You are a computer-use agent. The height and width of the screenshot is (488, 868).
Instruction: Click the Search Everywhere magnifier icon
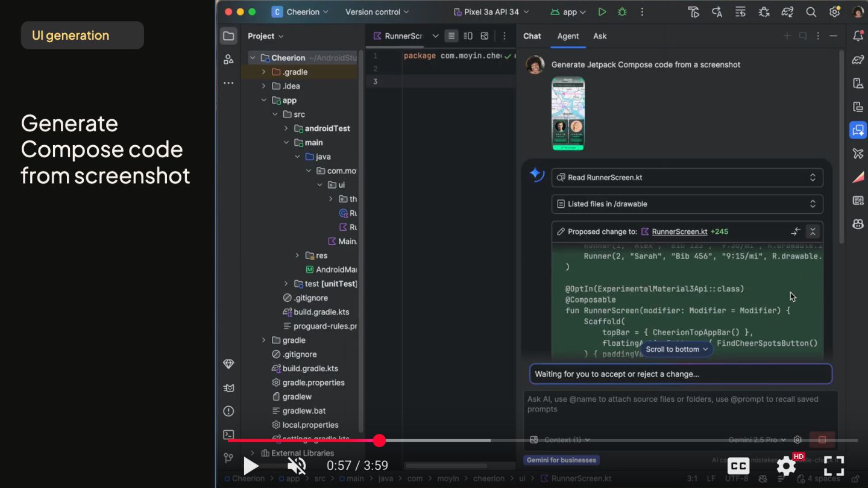click(811, 12)
